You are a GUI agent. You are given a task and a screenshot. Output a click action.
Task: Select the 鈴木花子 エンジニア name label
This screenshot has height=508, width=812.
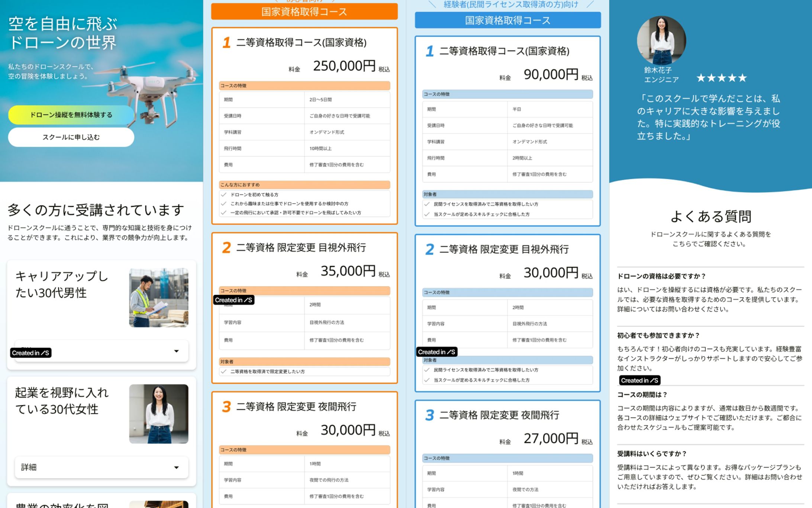tap(661, 75)
